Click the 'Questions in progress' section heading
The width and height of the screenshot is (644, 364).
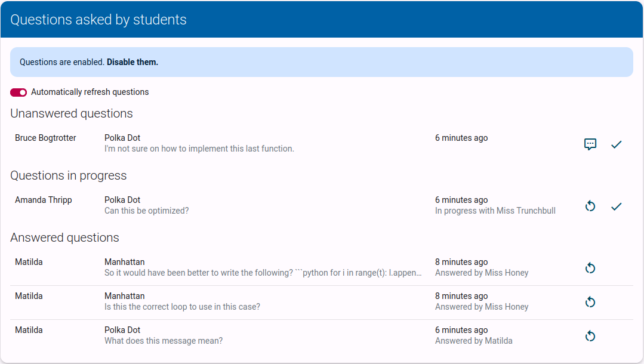click(69, 176)
